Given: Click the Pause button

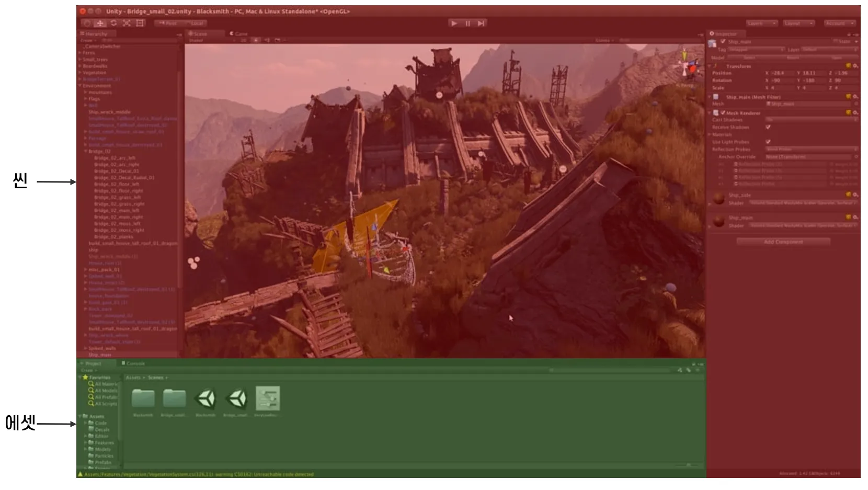Looking at the screenshot, I should coord(467,23).
